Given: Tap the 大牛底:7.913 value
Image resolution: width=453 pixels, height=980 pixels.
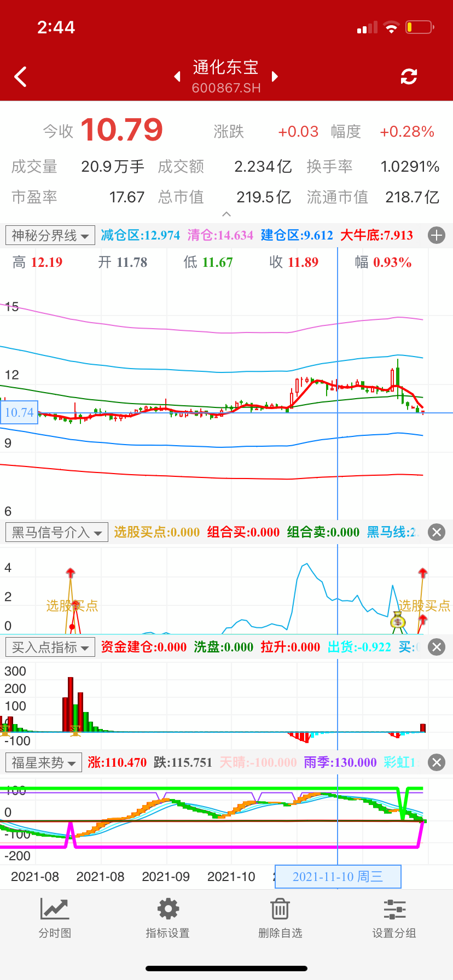Looking at the screenshot, I should [x=377, y=235].
